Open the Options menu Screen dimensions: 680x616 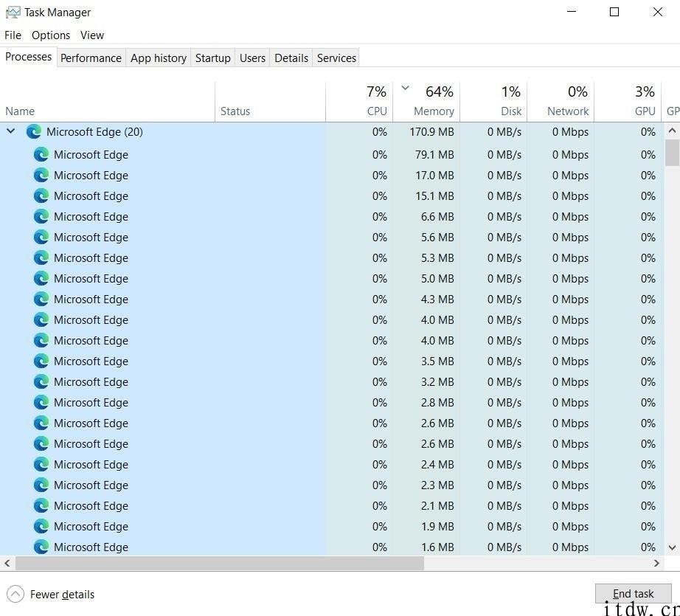pyautogui.click(x=51, y=35)
